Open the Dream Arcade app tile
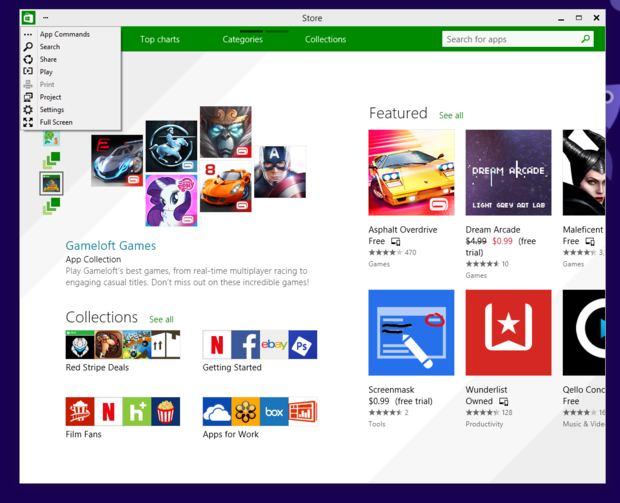 [x=508, y=173]
